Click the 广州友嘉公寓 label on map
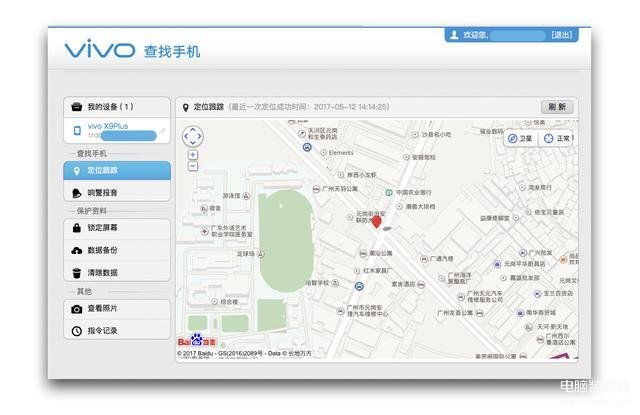 [455, 313]
